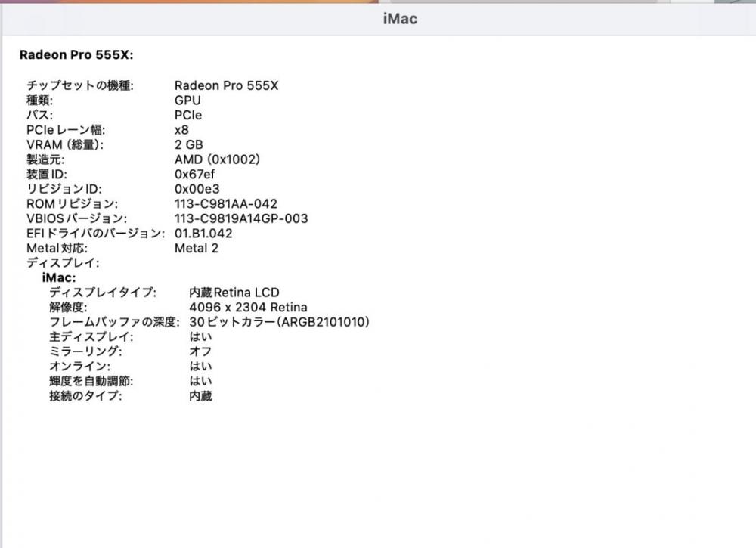
Task: Click the 輝度を自動調節 label
Action: [x=91, y=382]
